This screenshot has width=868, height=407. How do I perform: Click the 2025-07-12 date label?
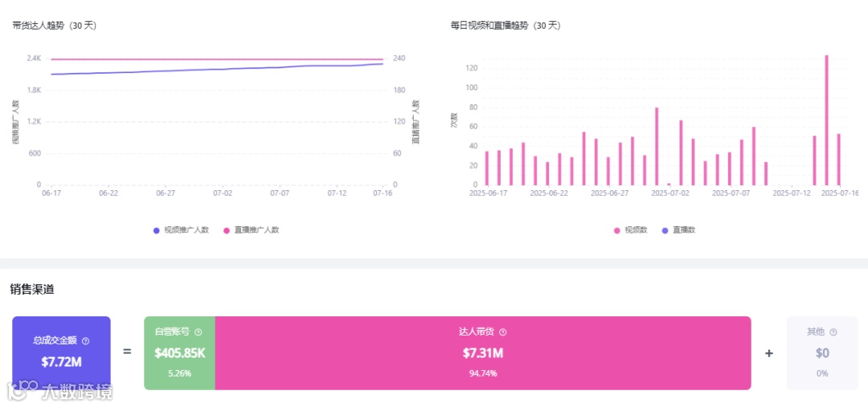[792, 193]
